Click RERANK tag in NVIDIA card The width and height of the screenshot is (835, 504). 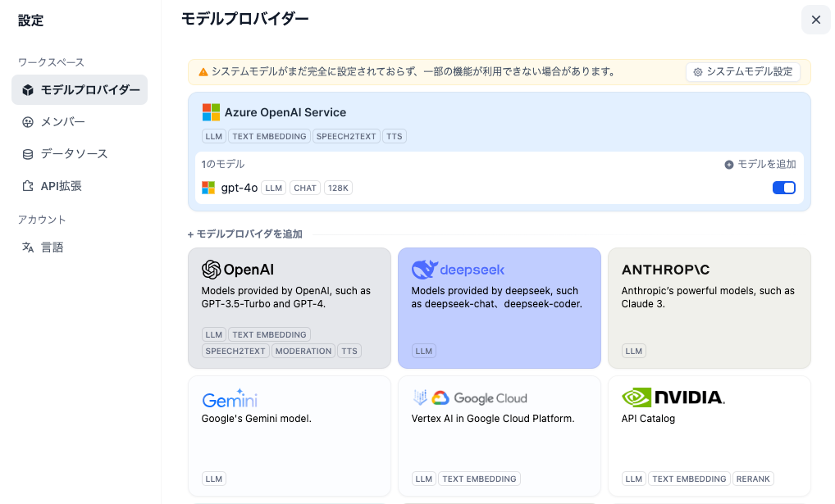753,479
